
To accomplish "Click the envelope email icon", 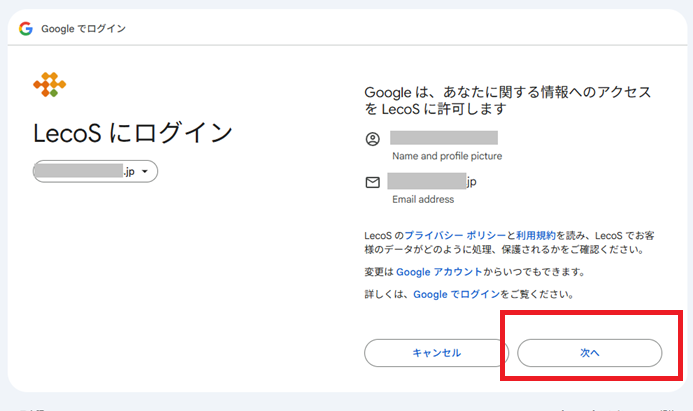I will 373,182.
